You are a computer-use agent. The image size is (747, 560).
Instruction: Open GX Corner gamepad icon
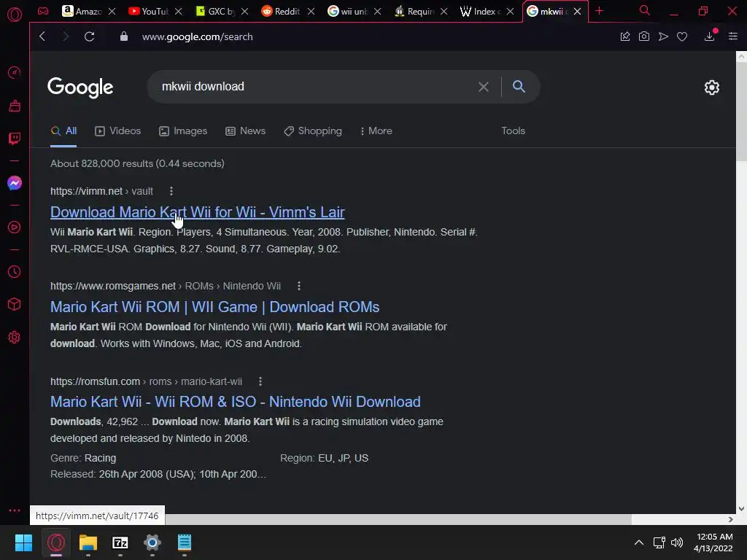pyautogui.click(x=43, y=11)
